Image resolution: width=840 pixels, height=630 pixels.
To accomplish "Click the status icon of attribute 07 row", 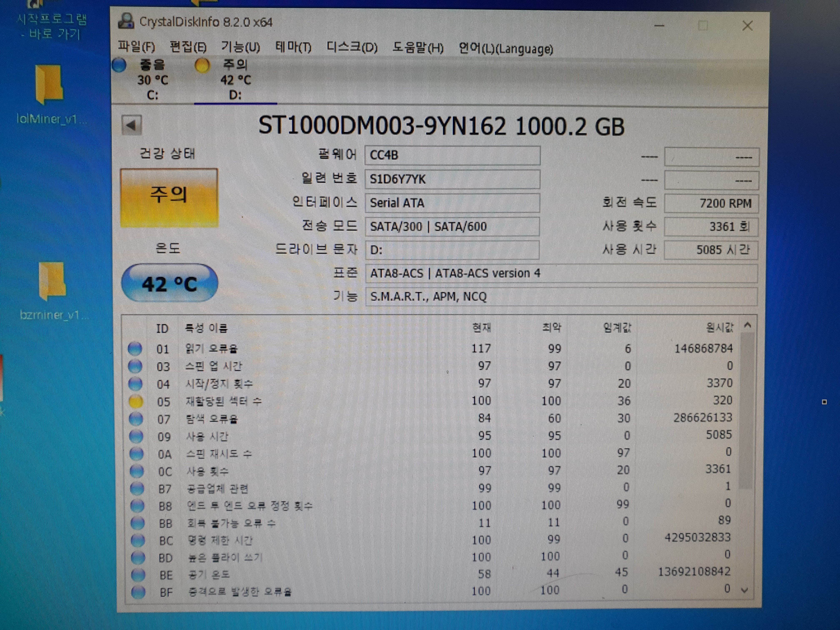I will coord(136,419).
